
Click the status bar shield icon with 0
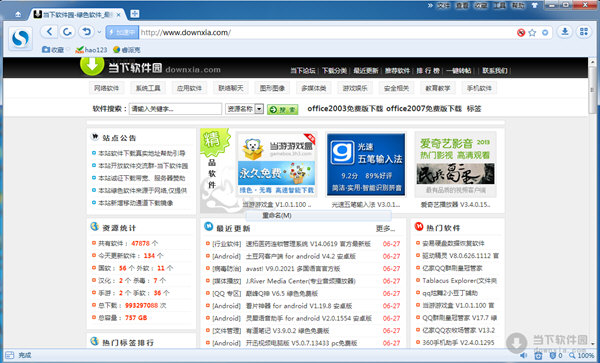[556, 356]
